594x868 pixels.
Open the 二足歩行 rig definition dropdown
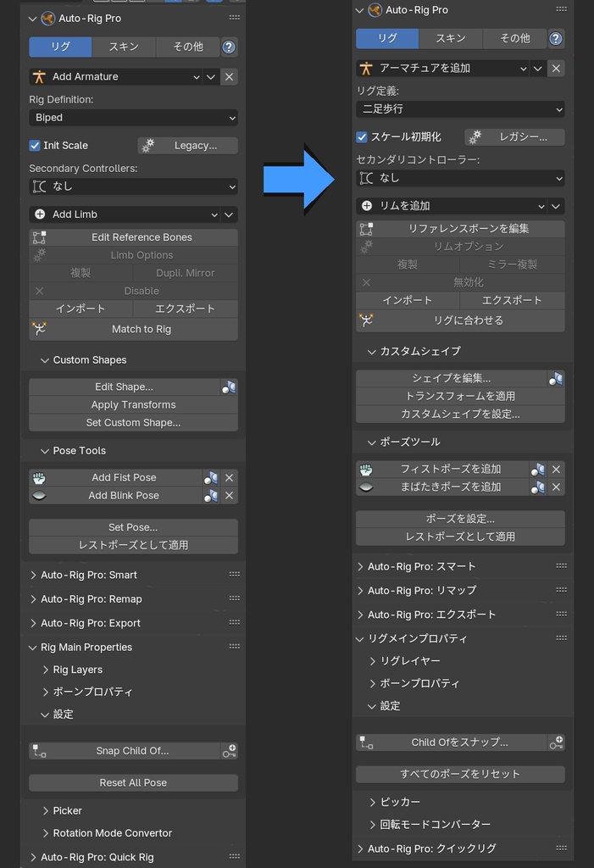tap(460, 109)
